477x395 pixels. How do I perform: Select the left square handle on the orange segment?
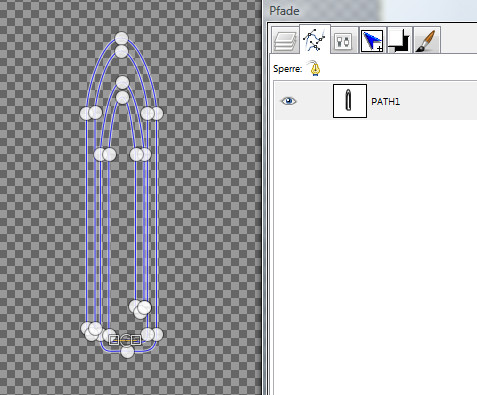[114, 340]
